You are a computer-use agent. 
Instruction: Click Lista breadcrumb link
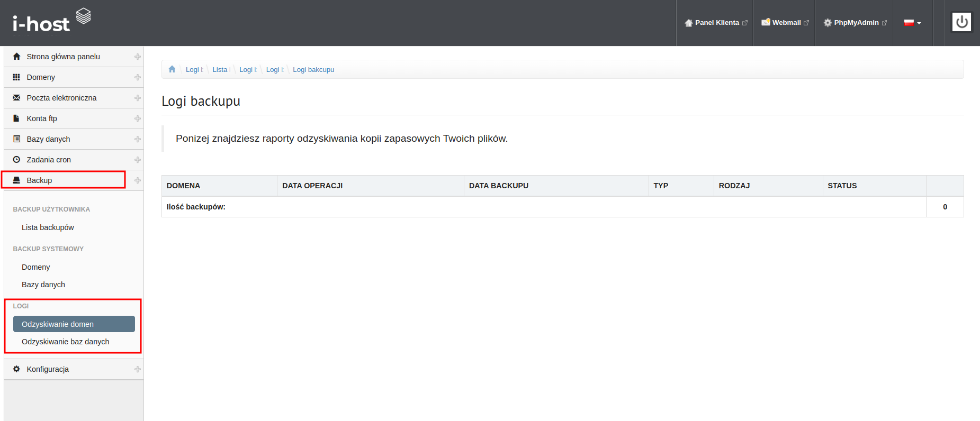coord(220,70)
